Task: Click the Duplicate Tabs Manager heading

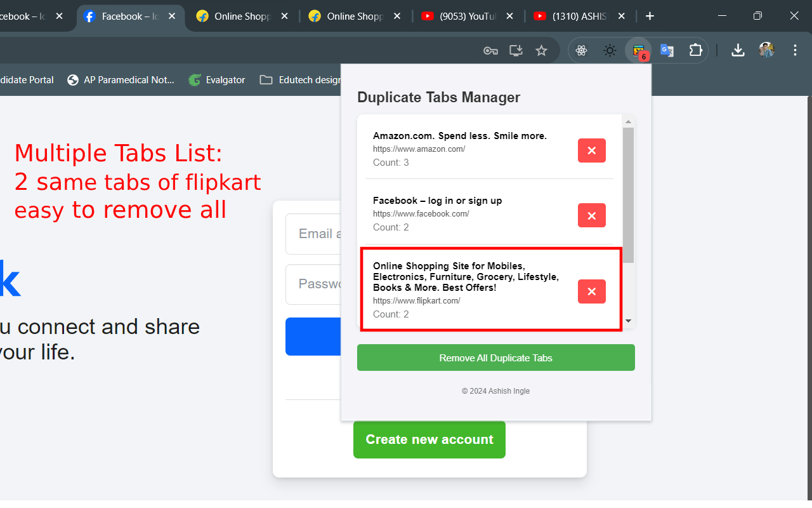Action: click(x=439, y=97)
